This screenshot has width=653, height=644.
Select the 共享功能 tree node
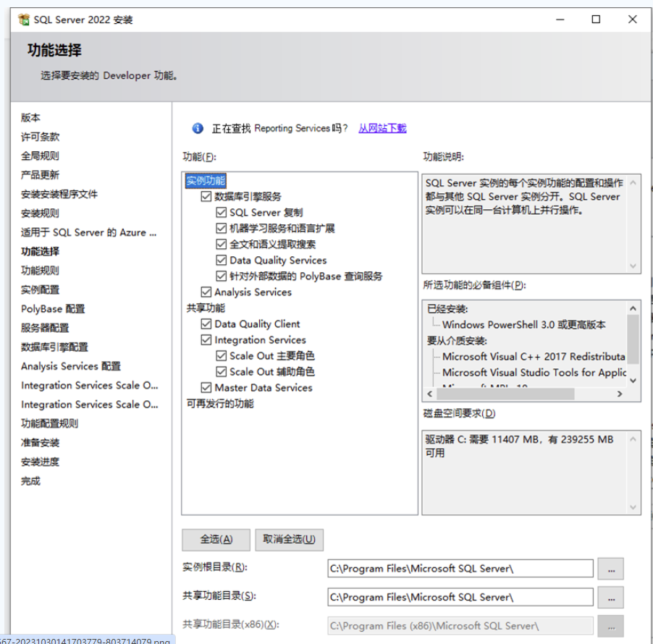[x=206, y=308]
